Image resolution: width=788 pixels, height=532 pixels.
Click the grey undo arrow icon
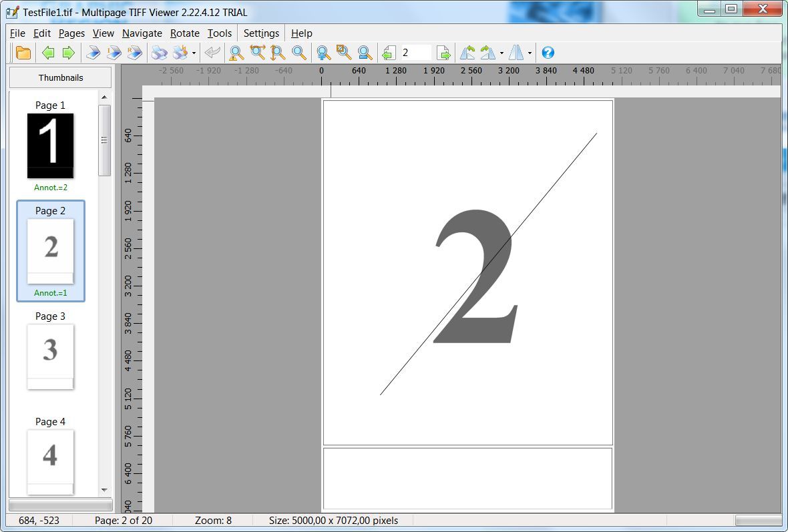[212, 53]
